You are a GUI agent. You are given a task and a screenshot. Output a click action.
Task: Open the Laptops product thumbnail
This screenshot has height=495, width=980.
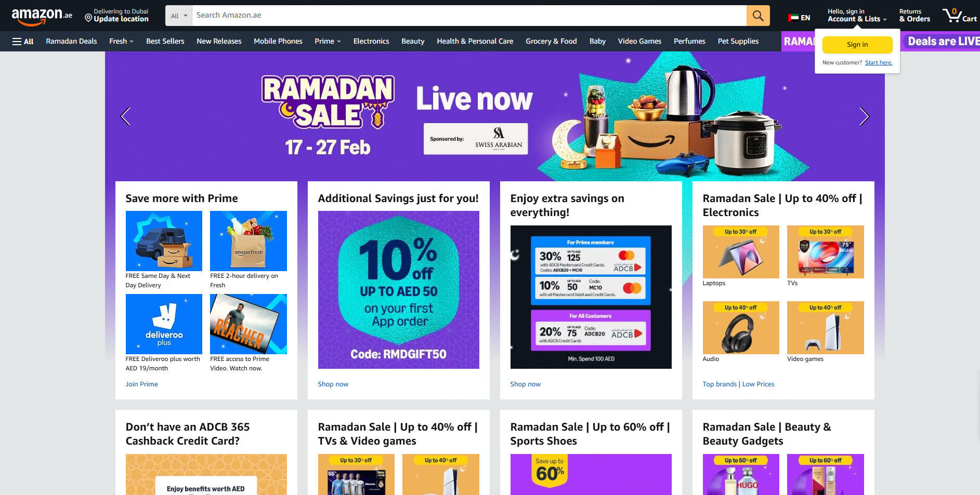(741, 252)
